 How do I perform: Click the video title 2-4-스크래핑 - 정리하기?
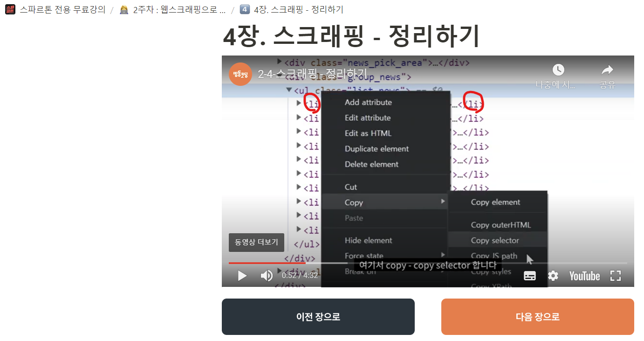313,74
